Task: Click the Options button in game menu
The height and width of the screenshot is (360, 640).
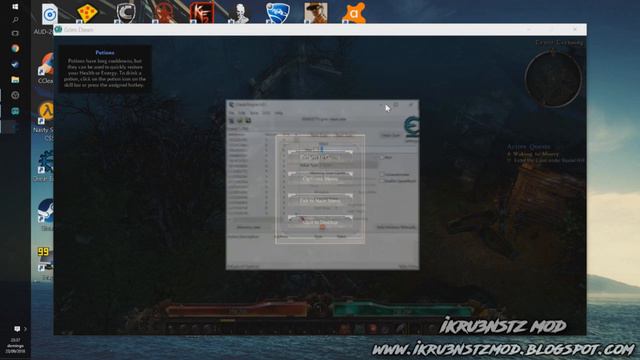Action: point(320,179)
